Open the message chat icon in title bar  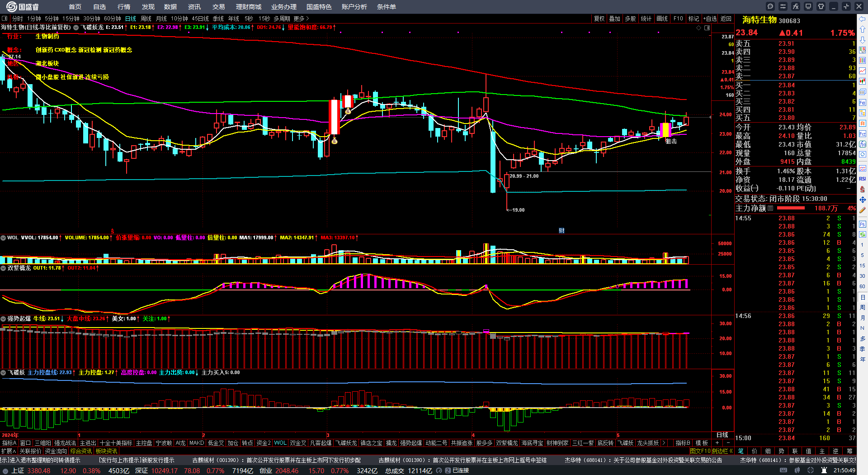[770, 6]
